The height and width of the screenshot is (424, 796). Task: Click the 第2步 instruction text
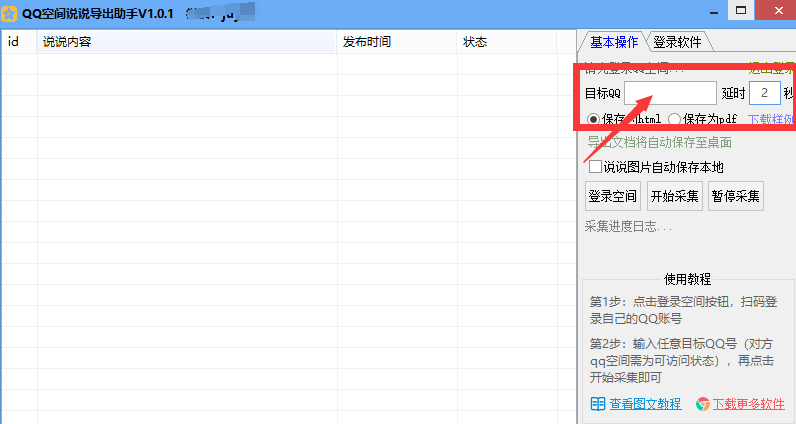pos(681,361)
